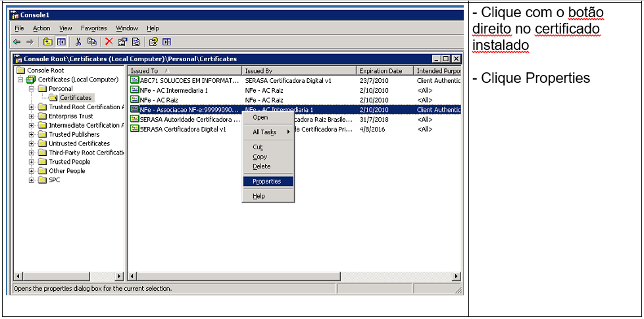Choose Help in the context menu
Image resolution: width=644 pixels, height=319 pixels.
click(268, 196)
